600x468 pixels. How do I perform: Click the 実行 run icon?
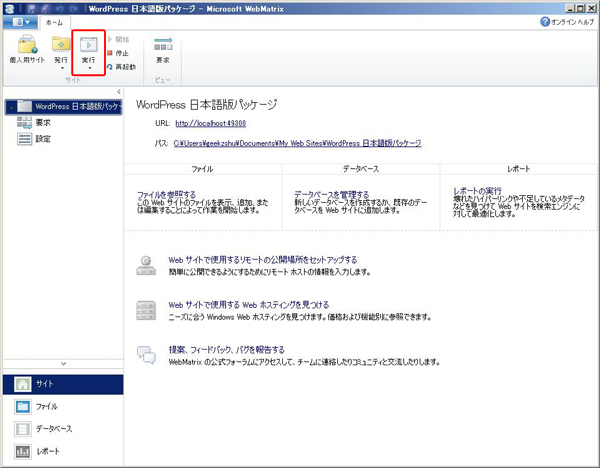(x=88, y=45)
